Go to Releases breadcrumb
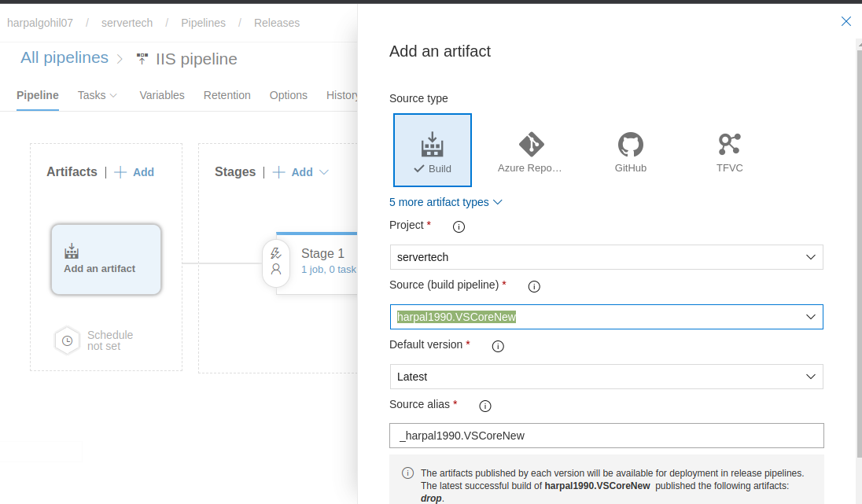The width and height of the screenshot is (862, 504). (277, 23)
